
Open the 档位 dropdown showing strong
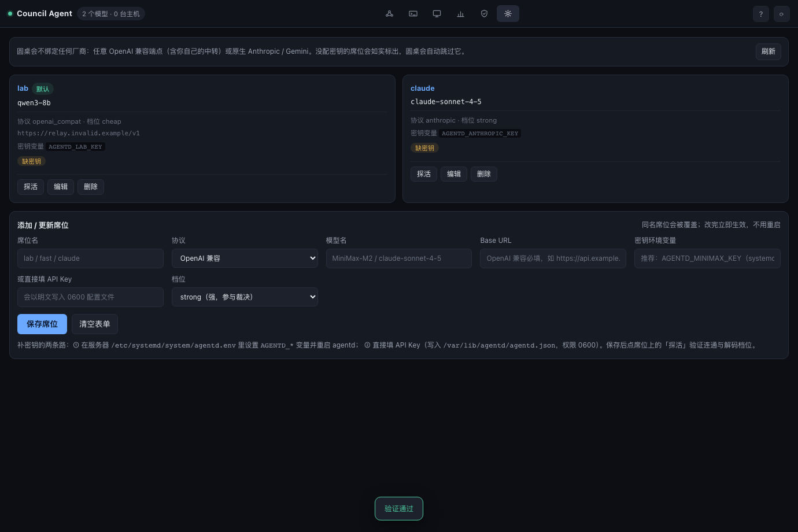[245, 297]
